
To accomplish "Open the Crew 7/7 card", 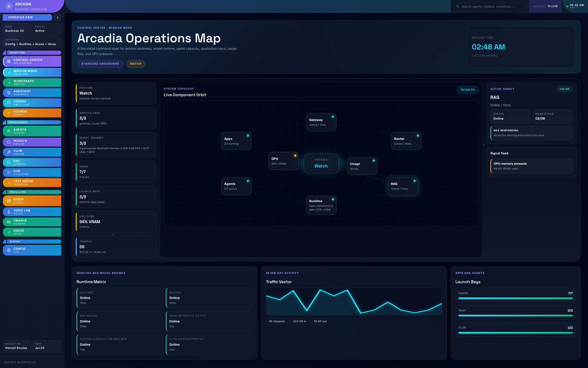I will coord(116,172).
